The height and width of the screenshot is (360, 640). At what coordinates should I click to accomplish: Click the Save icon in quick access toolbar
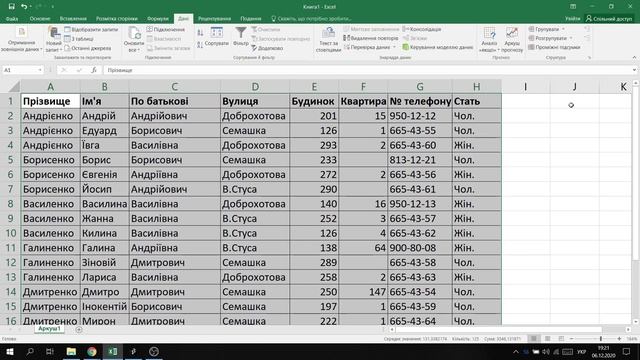click(x=11, y=7)
